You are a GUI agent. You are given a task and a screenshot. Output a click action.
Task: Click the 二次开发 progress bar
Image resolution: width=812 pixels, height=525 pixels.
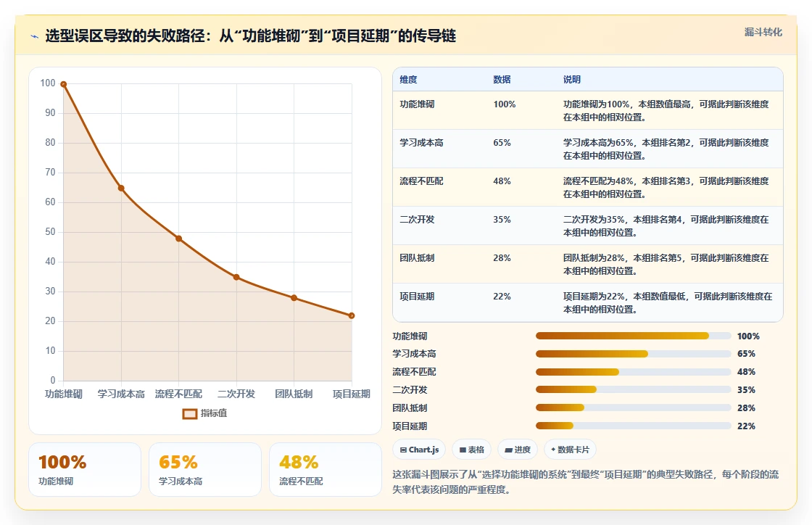pos(633,389)
